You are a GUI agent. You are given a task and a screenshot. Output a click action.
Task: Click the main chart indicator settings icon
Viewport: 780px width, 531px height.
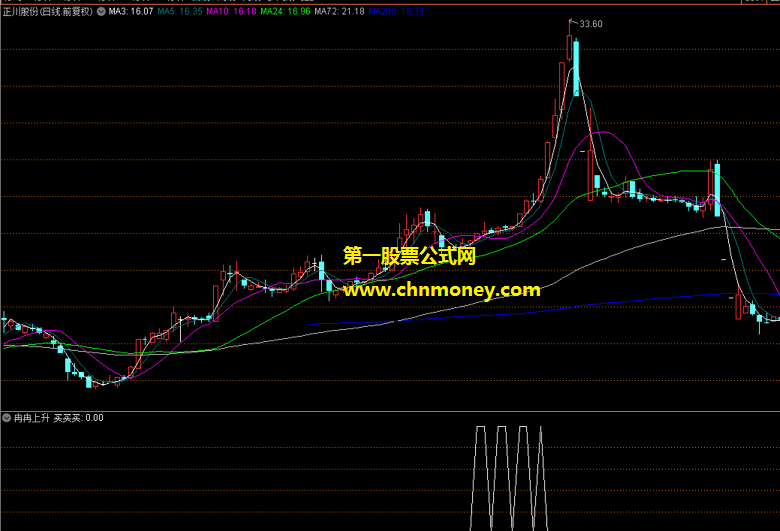point(101,11)
